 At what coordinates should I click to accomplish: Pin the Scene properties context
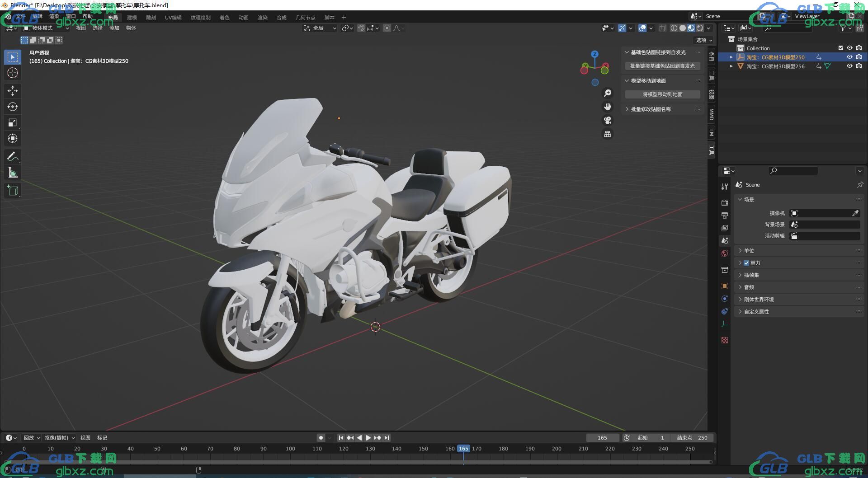tap(860, 185)
